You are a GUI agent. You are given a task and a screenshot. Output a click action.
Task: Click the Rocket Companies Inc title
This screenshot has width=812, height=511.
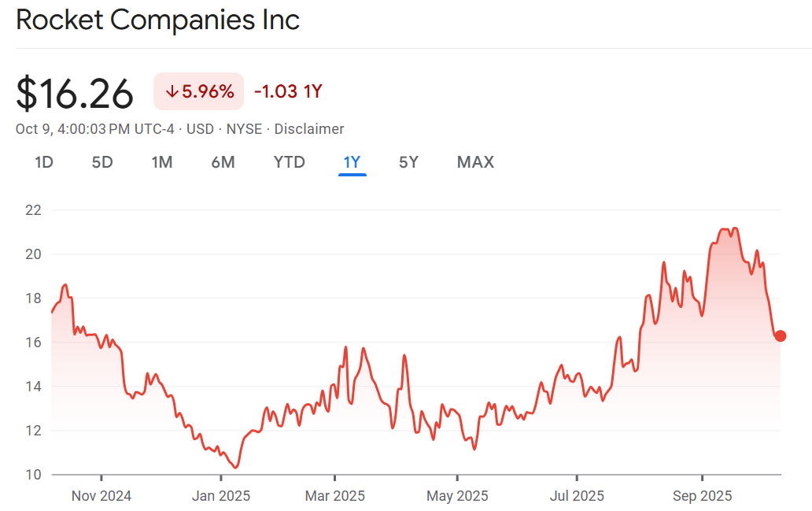point(157,20)
